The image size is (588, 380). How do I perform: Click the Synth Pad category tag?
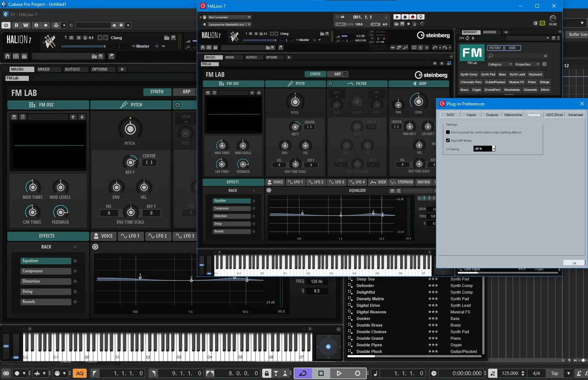pyautogui.click(x=488, y=74)
